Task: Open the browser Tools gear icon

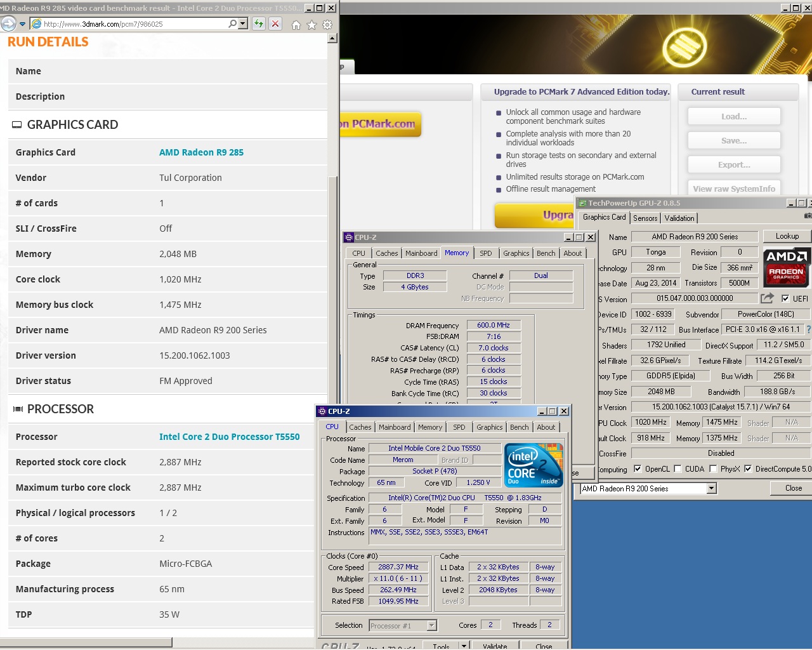Action: (327, 25)
